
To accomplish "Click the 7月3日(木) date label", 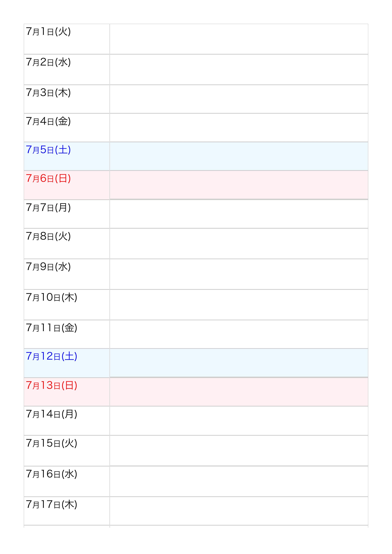I will coord(48,93).
